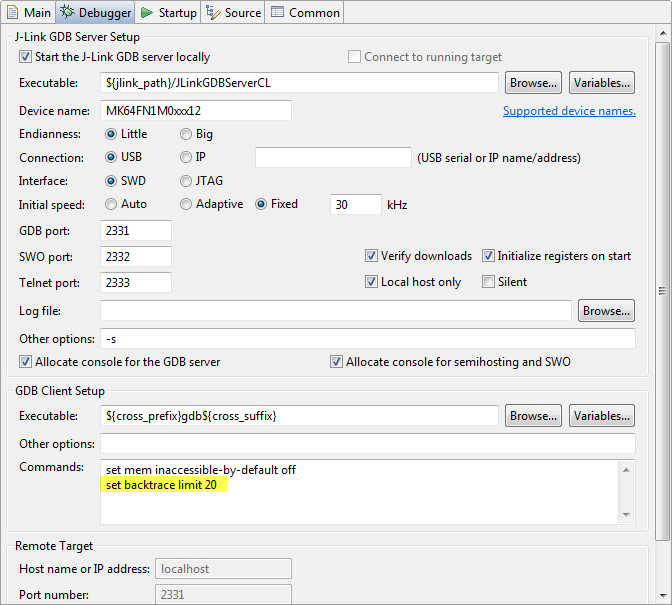Click USB serial or IP address field
Screen dimensions: 672x605
(333, 158)
